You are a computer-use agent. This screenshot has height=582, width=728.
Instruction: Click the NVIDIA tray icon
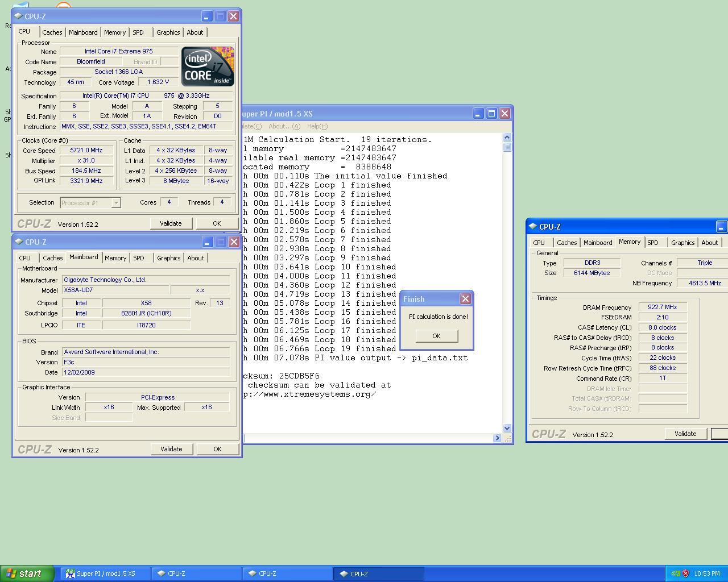coord(676,573)
